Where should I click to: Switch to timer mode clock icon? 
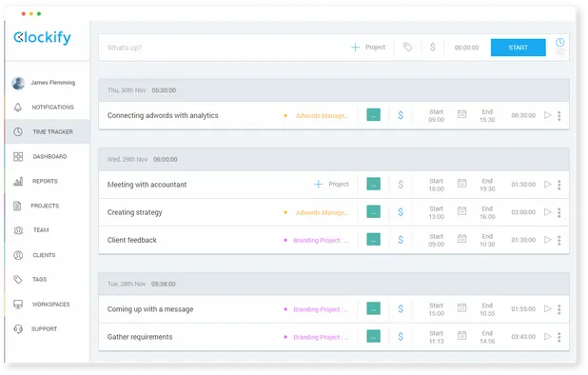559,43
